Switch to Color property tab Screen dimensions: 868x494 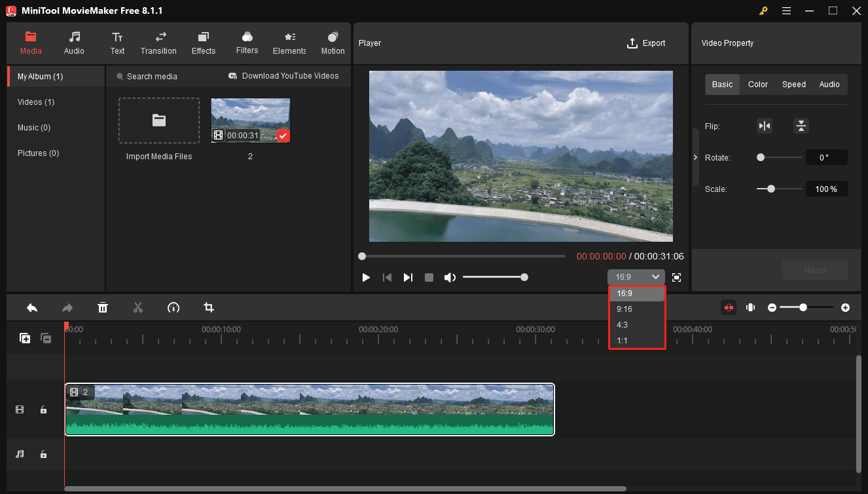758,85
